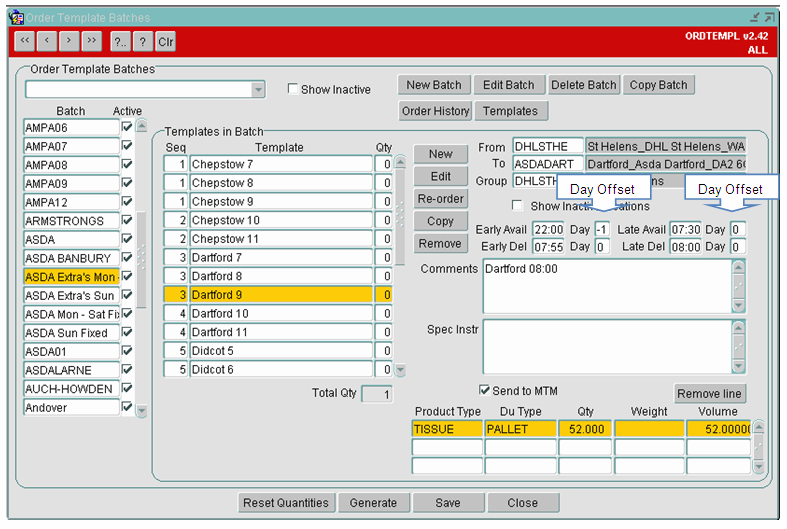Screen dimensions: 787x529
Task: Toggle Active checkbox for ARMSTRONGS
Action: pyautogui.click(x=127, y=220)
